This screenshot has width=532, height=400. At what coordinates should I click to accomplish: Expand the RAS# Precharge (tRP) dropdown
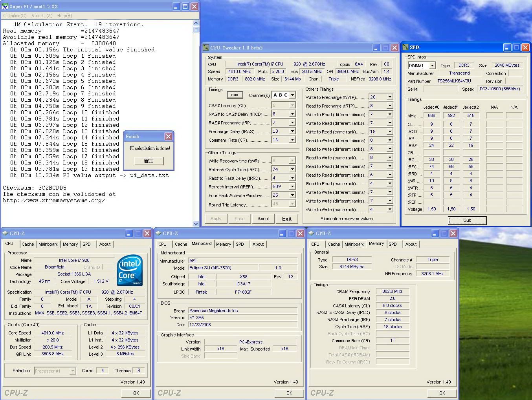coord(292,122)
